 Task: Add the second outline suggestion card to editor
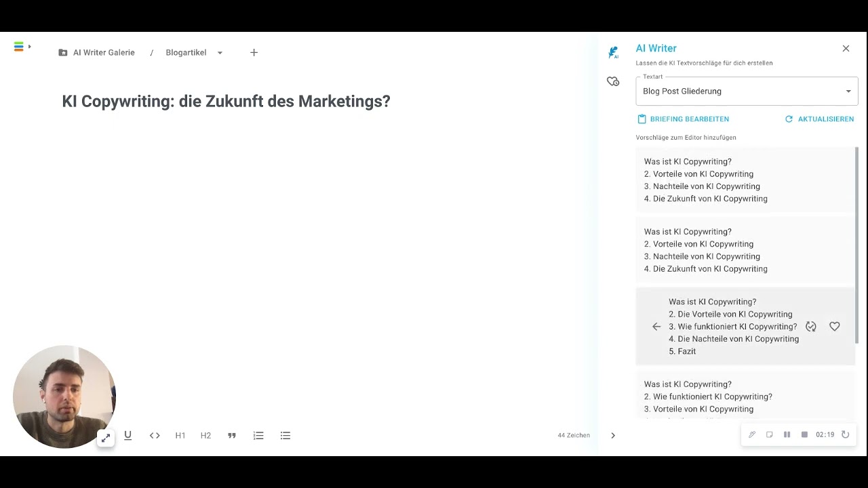pos(745,250)
